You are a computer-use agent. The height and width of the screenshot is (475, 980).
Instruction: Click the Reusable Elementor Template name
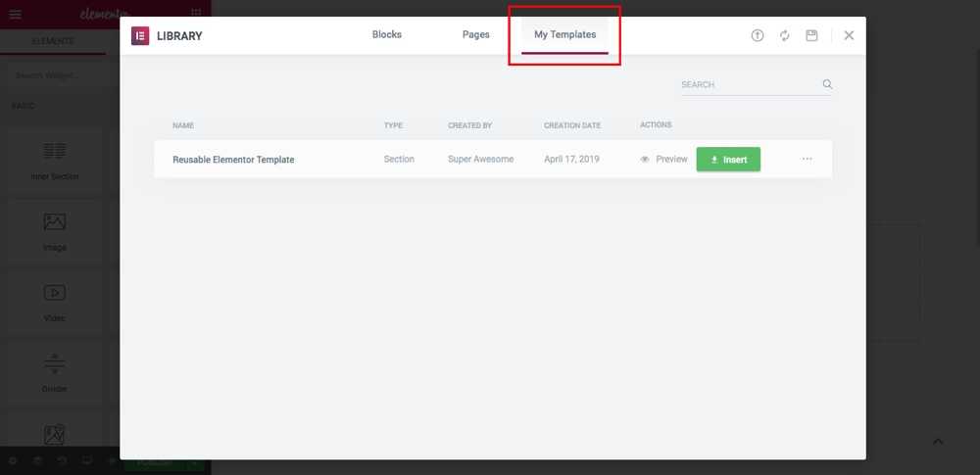coord(233,159)
